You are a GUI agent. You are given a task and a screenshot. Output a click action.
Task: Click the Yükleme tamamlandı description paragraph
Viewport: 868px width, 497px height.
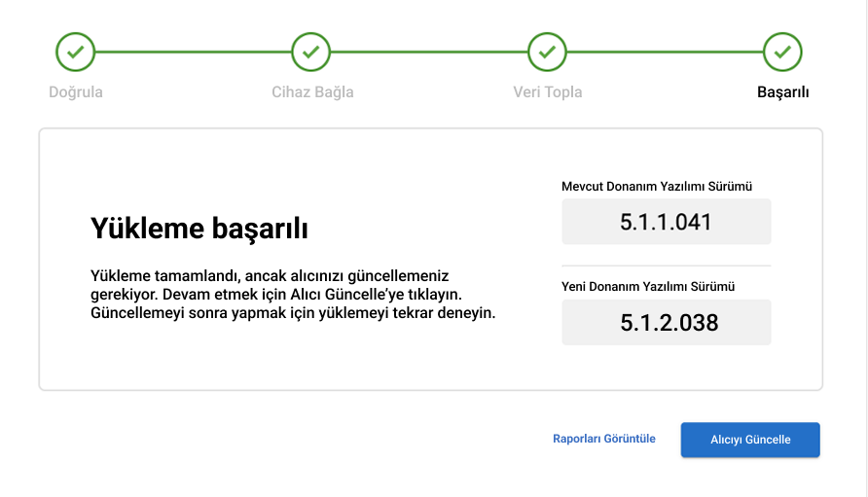click(292, 295)
